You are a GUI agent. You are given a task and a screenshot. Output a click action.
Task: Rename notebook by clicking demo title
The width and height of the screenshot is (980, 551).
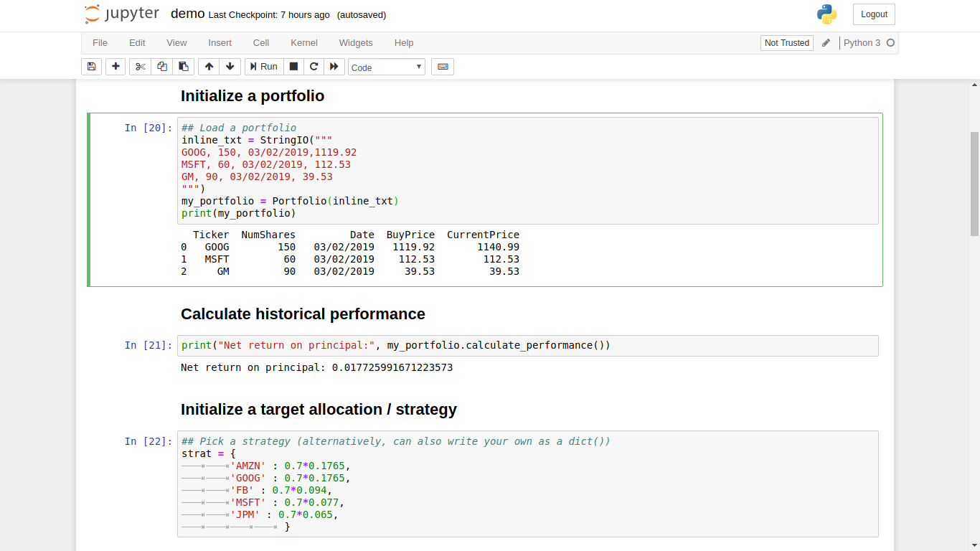click(x=187, y=14)
